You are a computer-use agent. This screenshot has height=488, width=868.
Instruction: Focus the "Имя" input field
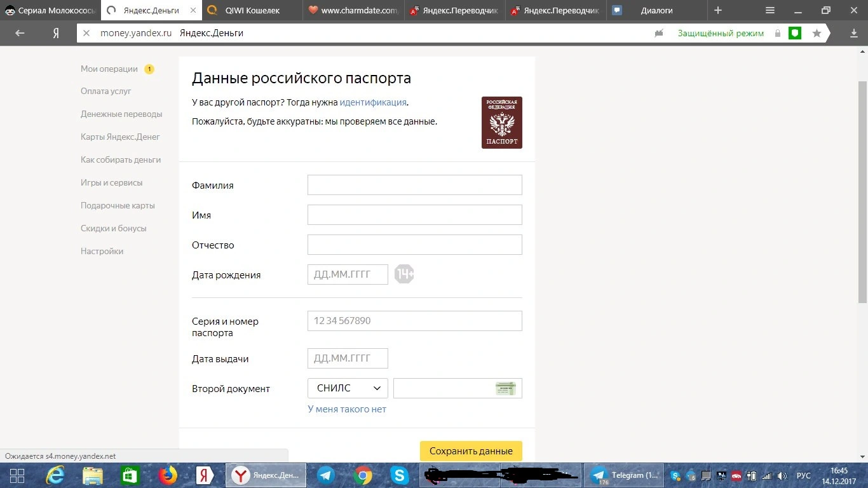pos(415,215)
